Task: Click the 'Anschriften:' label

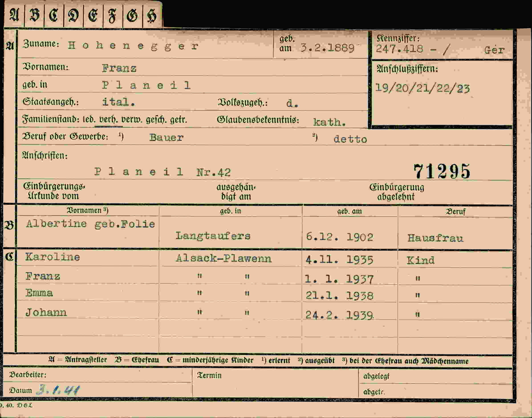Action: pos(45,155)
